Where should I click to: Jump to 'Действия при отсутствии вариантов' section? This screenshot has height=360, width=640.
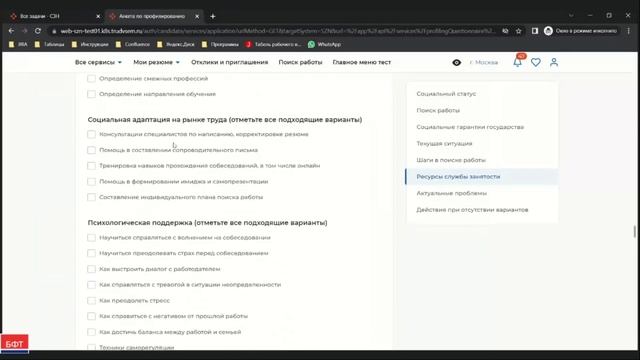[x=472, y=210]
